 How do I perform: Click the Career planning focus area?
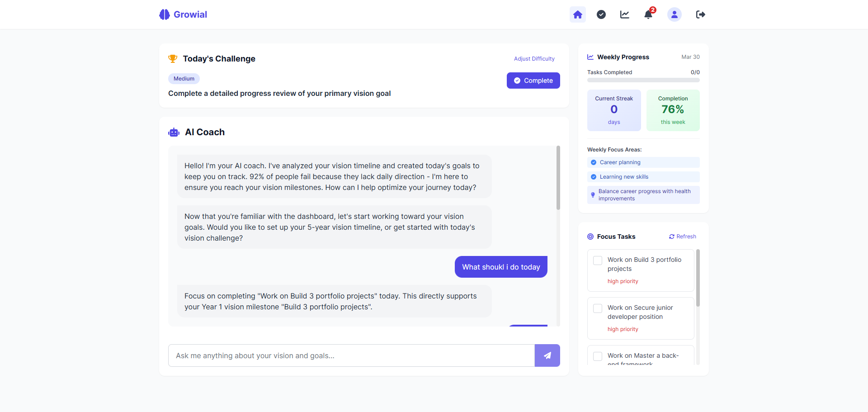tap(643, 162)
